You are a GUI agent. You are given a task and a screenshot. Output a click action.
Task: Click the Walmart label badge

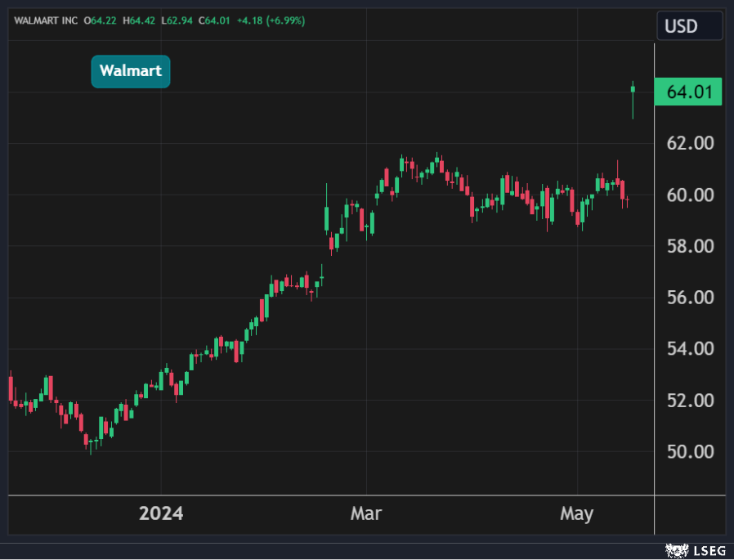coord(131,71)
